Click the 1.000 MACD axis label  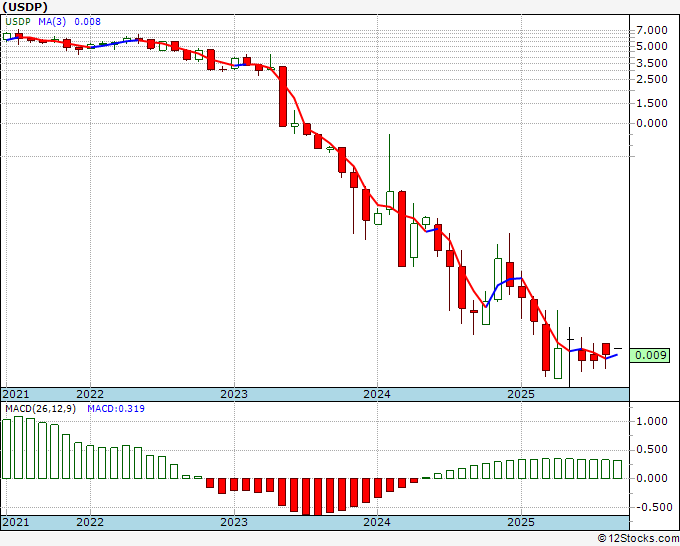(651, 421)
